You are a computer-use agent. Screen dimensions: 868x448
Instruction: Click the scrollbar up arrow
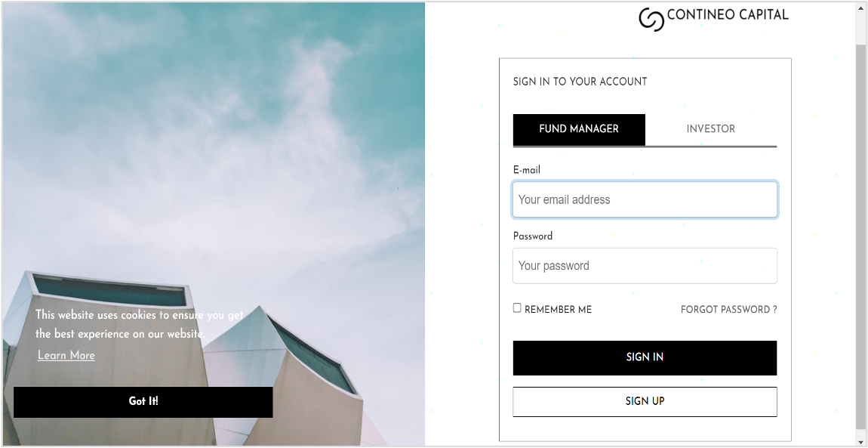pos(860,6)
